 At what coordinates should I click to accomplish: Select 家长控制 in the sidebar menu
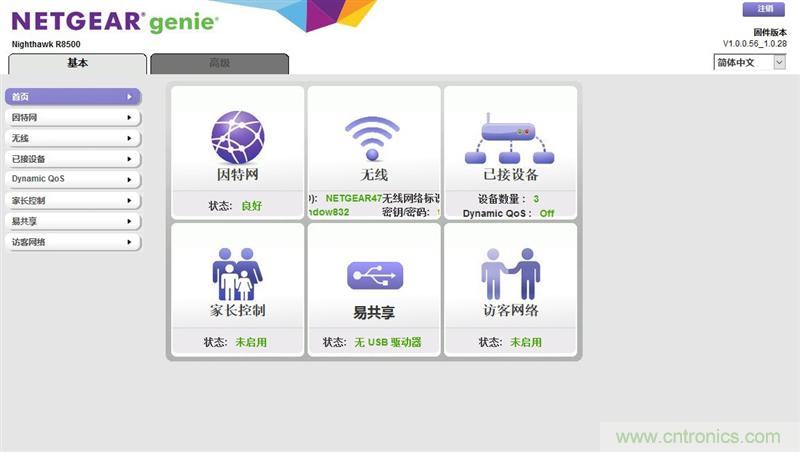click(70, 201)
